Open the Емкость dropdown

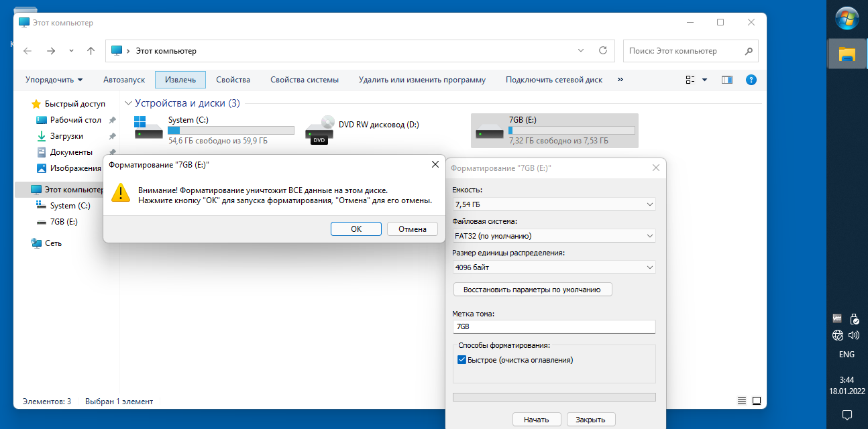pos(554,204)
